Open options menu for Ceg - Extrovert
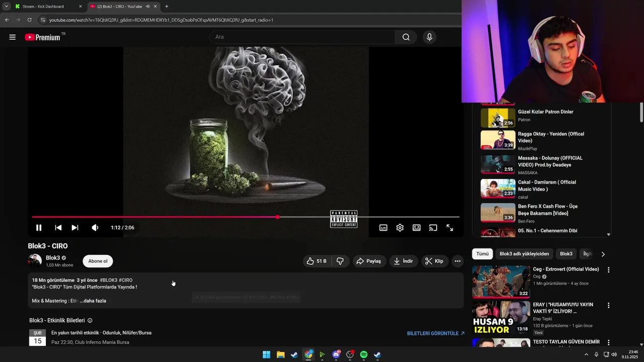Image resolution: width=644 pixels, height=362 pixels. point(608,270)
